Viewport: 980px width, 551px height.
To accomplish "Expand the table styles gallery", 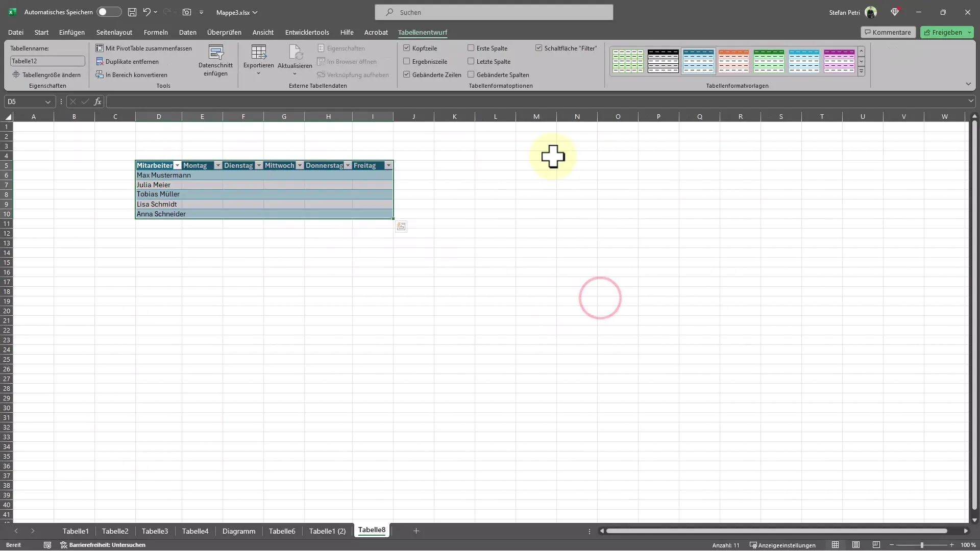I will pos(862,71).
